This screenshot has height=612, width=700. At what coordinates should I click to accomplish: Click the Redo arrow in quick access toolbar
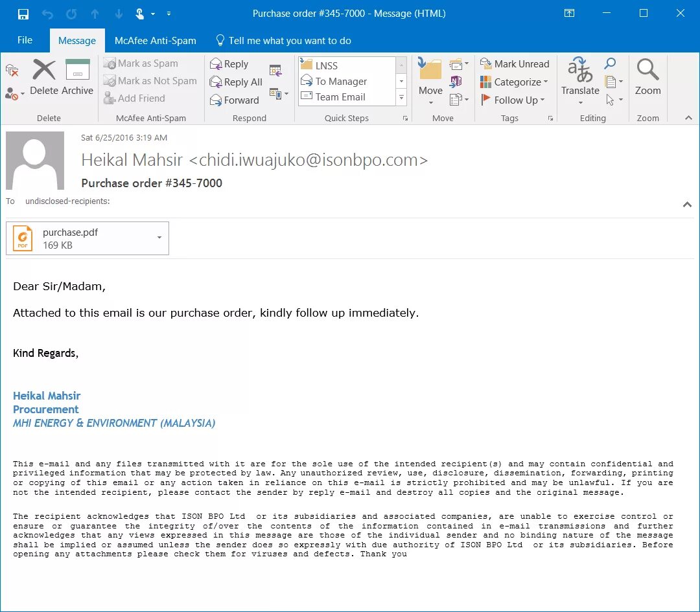(71, 14)
